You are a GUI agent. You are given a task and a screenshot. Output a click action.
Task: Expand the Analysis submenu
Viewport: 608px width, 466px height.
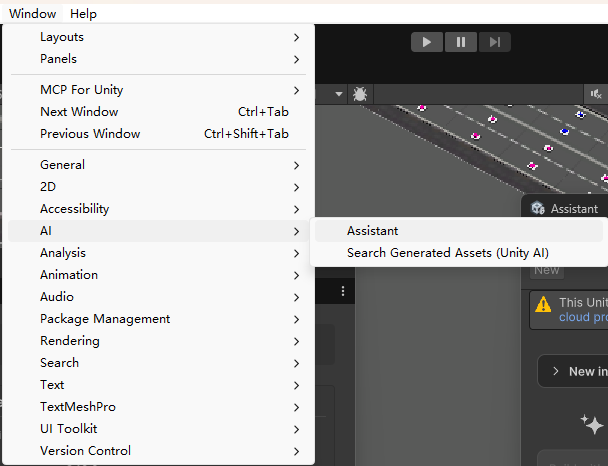158,253
